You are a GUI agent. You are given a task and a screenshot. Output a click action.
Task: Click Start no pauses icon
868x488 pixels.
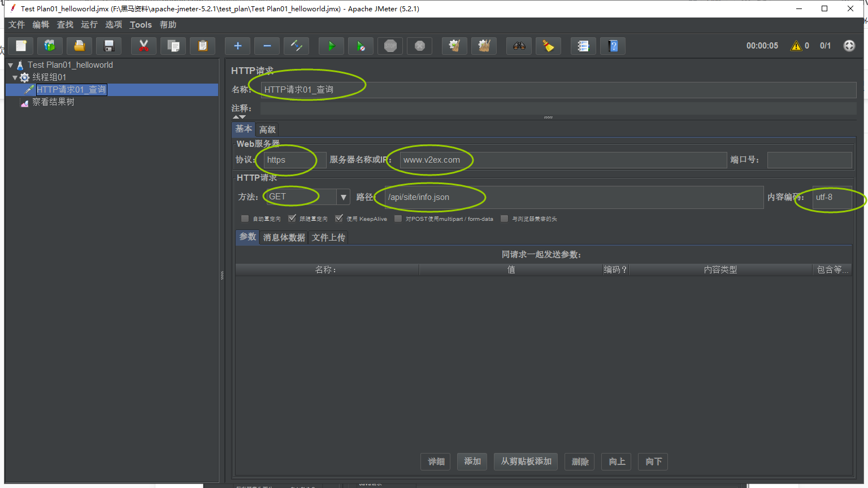(361, 46)
